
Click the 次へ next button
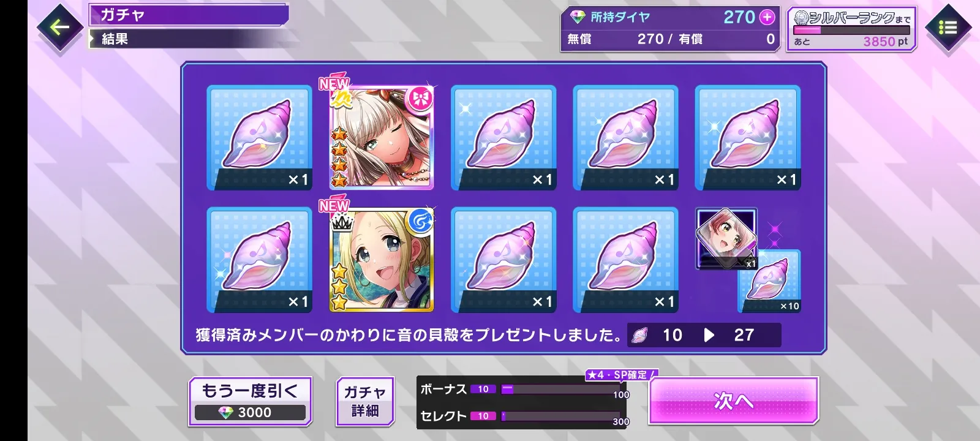click(x=733, y=401)
